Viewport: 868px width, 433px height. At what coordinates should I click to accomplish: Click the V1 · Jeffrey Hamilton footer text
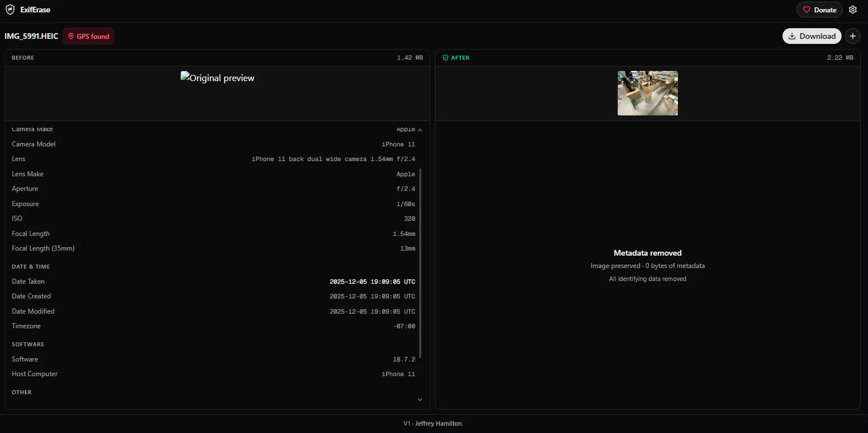433,423
